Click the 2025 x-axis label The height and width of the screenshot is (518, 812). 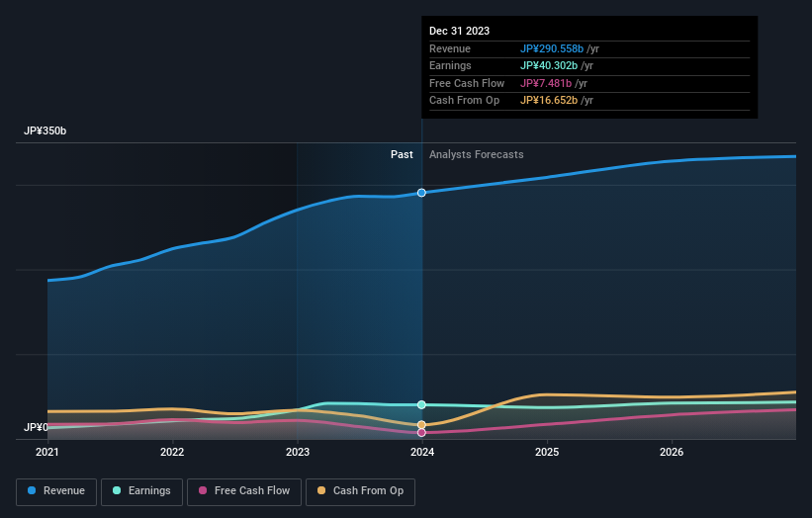pos(547,452)
